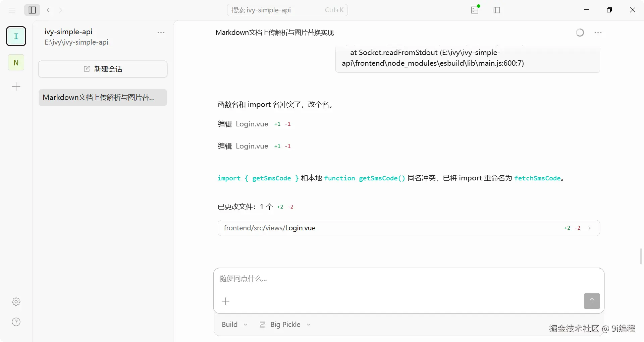Open the Big Pickle model dropdown
Viewport: 644px width, 342px height.
(x=285, y=325)
